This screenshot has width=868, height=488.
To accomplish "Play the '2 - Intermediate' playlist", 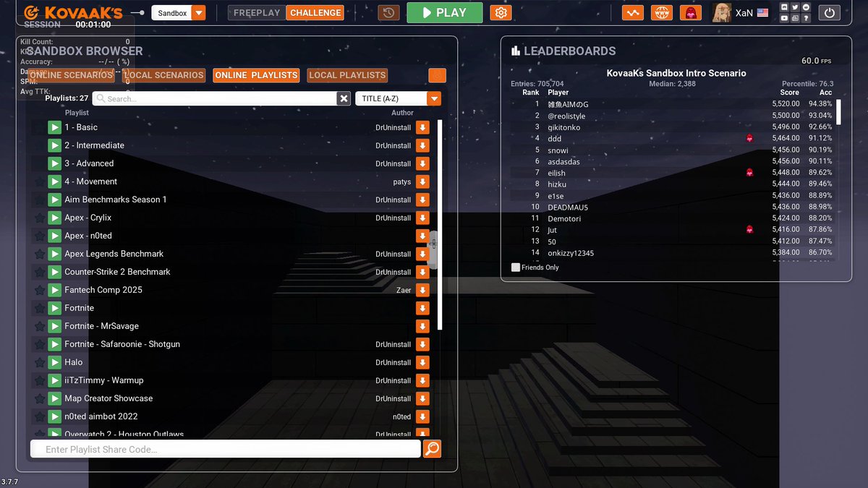I will tap(54, 145).
